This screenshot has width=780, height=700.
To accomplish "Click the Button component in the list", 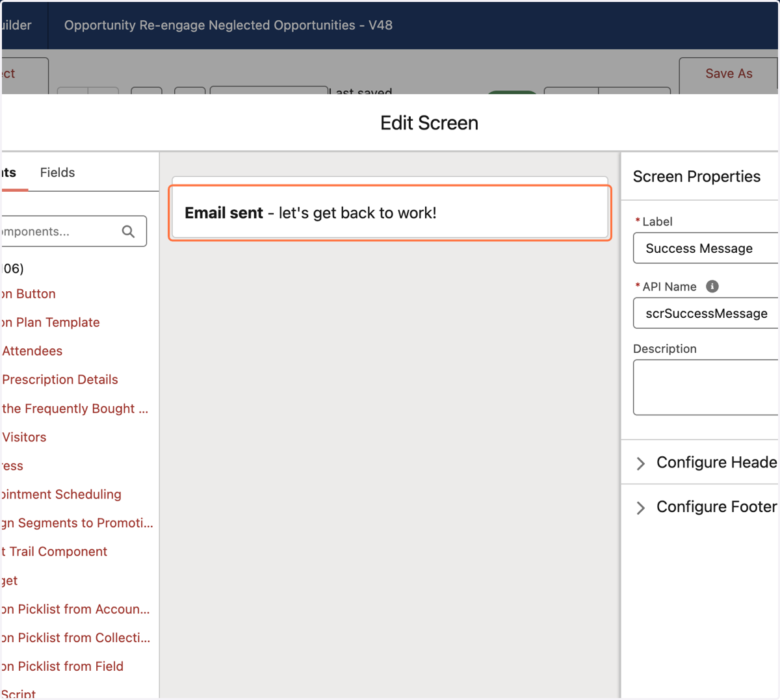I will (x=29, y=294).
